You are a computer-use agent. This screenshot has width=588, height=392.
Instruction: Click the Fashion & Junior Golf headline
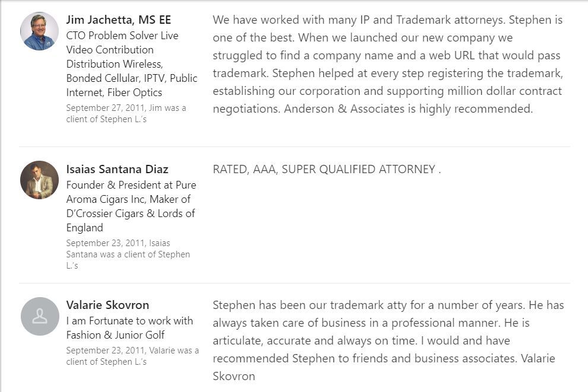130,328
